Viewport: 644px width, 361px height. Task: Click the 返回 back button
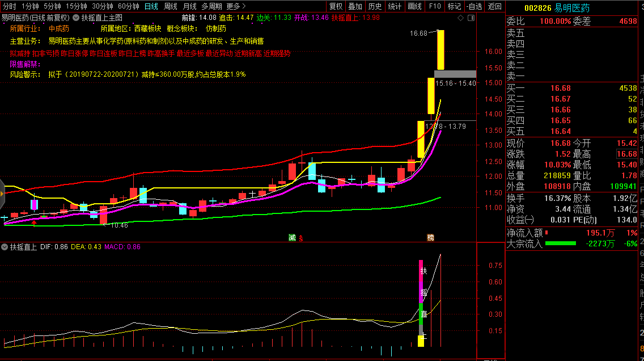pyautogui.click(x=495, y=6)
